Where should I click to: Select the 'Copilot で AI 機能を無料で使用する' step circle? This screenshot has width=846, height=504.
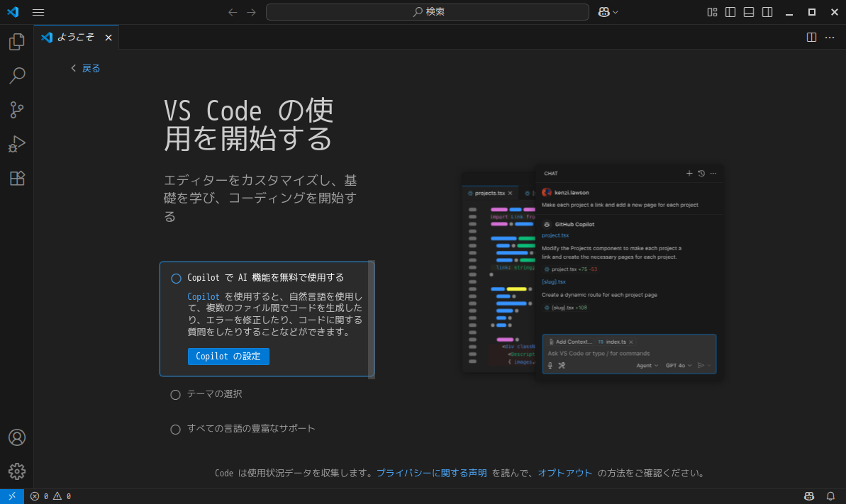click(176, 279)
